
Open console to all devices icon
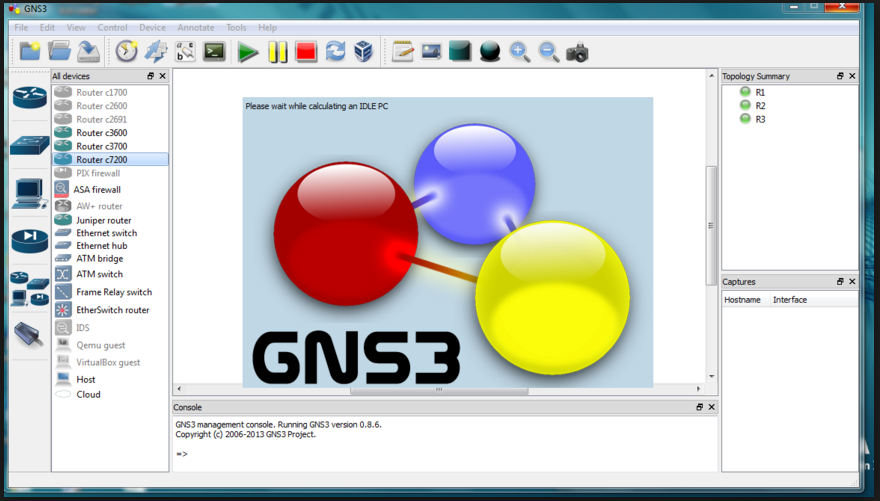point(214,52)
